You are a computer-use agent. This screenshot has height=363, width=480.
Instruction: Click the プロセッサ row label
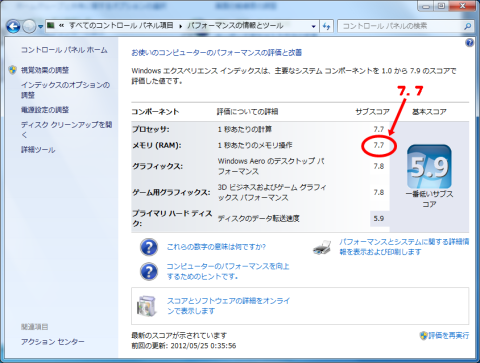(x=151, y=129)
